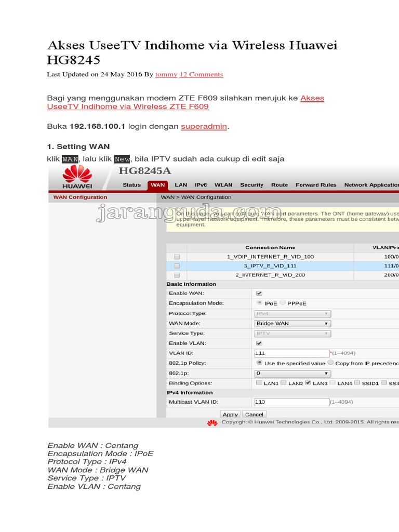Screen dimensions: 399x532
Task: Check the LAN1 binding option
Action: (x=259, y=383)
